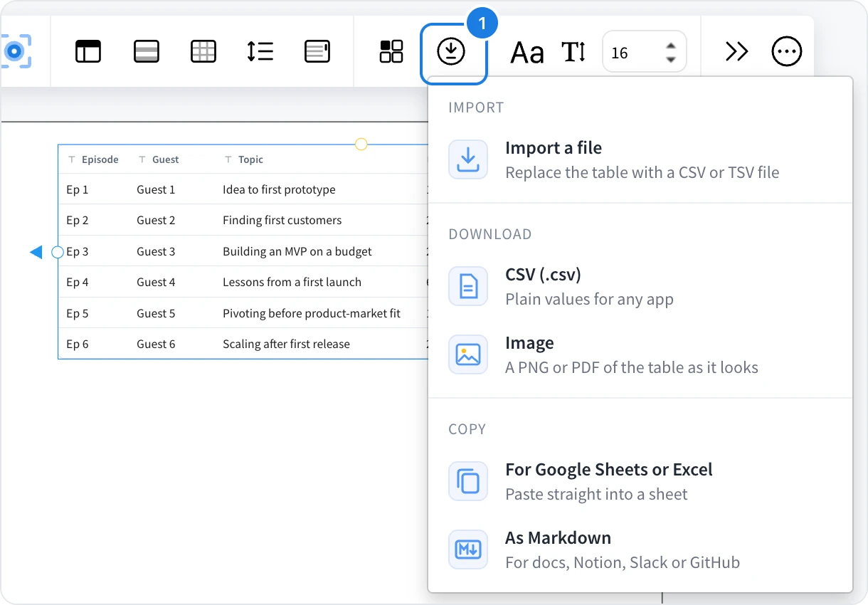868x605 pixels.
Task: Select the Episode column header
Action: pos(93,159)
